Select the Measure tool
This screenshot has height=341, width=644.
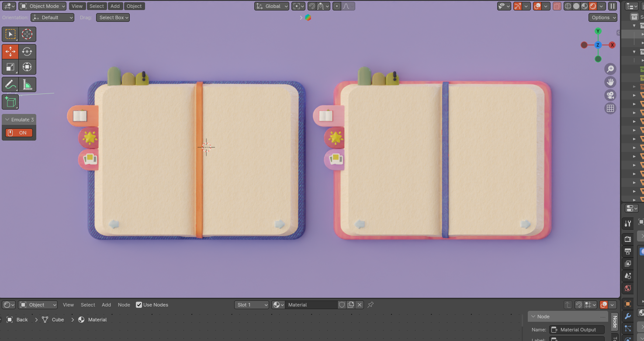pyautogui.click(x=27, y=85)
